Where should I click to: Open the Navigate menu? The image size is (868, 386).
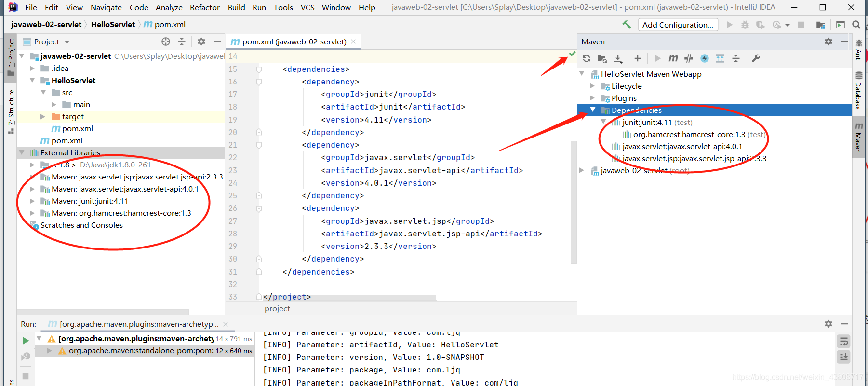[106, 7]
